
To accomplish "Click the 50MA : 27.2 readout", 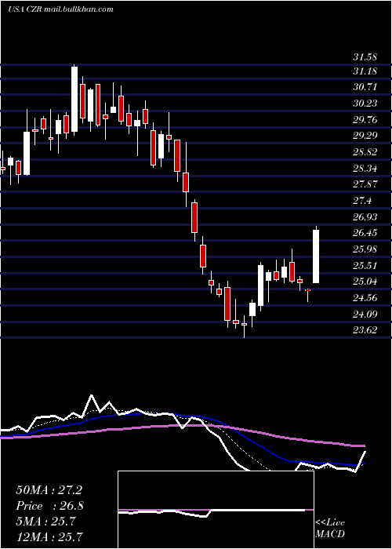I will [49, 490].
